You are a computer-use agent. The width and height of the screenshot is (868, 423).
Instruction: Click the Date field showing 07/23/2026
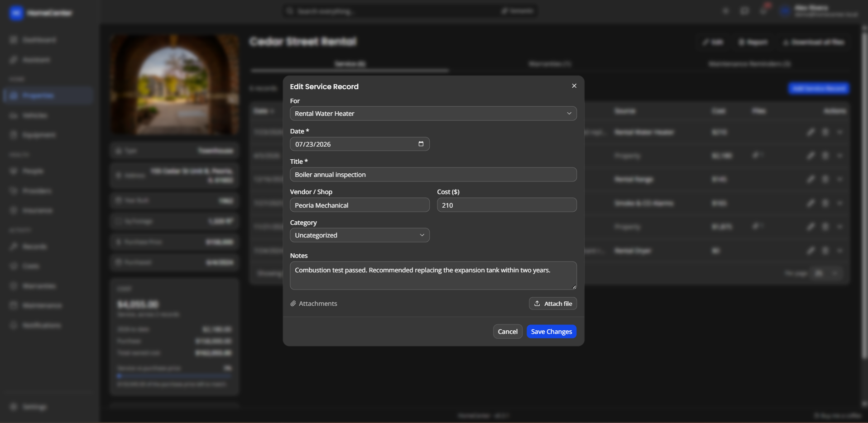(360, 144)
